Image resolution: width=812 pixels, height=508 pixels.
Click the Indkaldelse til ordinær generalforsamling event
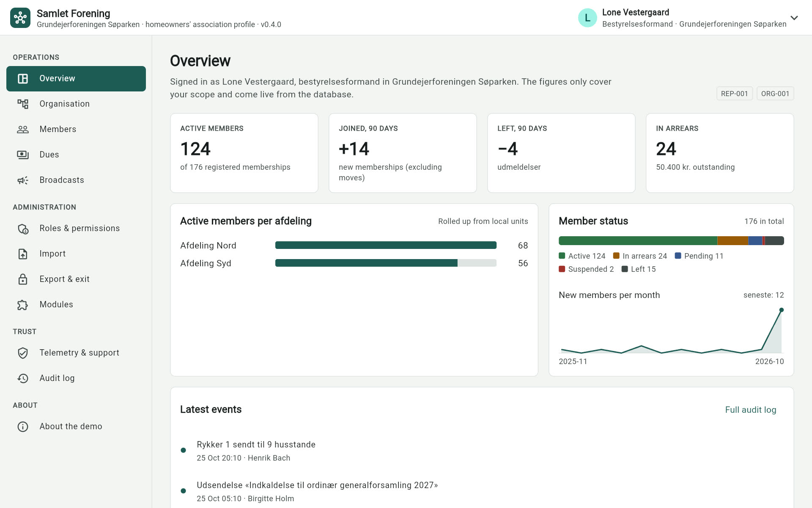317,485
